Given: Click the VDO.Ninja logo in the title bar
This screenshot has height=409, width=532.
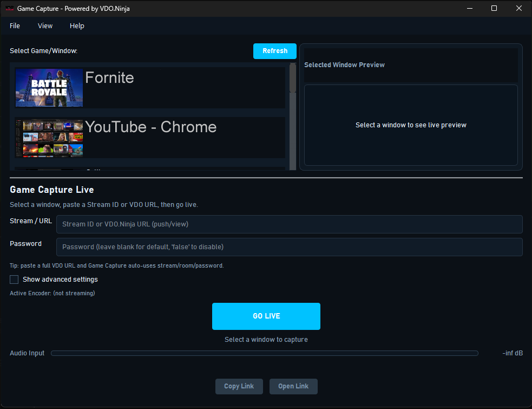Looking at the screenshot, I should pos(9,8).
